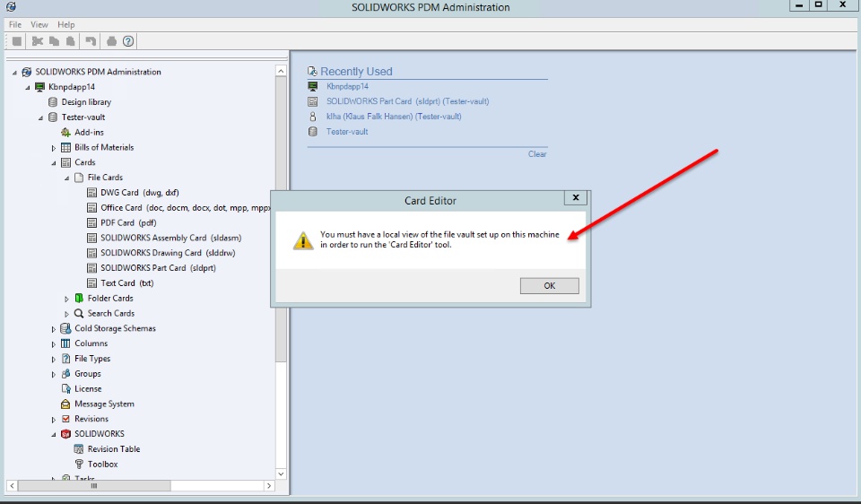The width and height of the screenshot is (861, 504).
Task: Select the SOLIDWORKS Assembly Card icon
Action: pyautogui.click(x=91, y=238)
